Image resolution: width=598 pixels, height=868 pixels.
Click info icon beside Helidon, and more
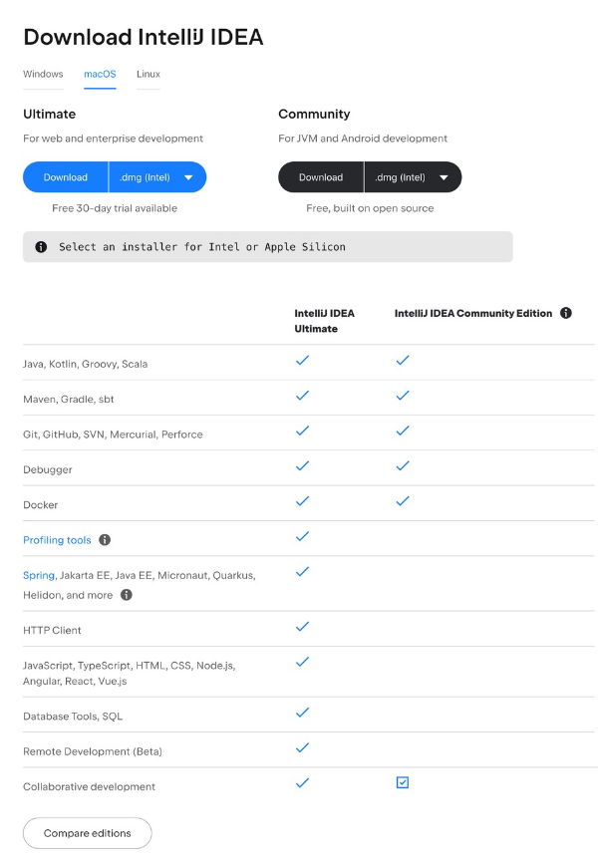click(127, 595)
